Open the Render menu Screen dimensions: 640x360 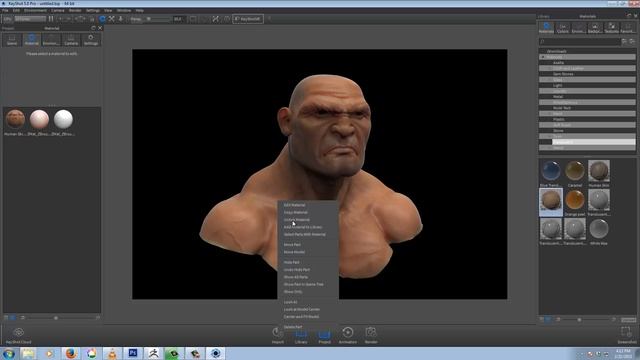coord(75,10)
